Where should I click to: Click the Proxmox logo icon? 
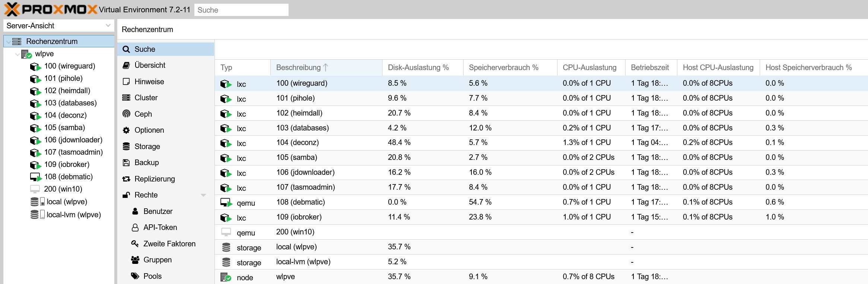(x=12, y=9)
